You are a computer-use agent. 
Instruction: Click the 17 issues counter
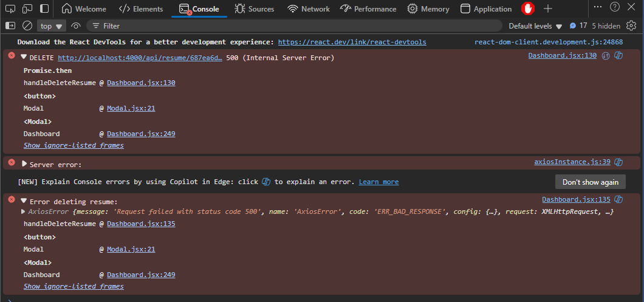click(578, 26)
